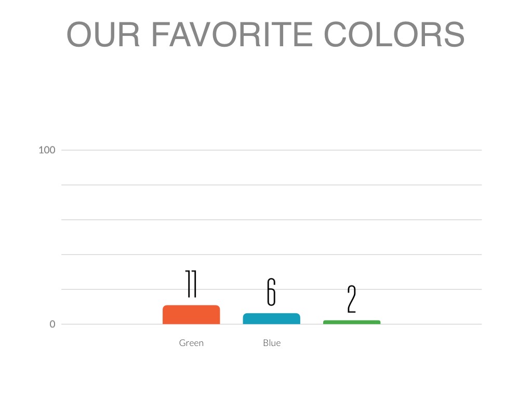Click the "Green" category axis label
532x399 pixels.
pos(191,343)
